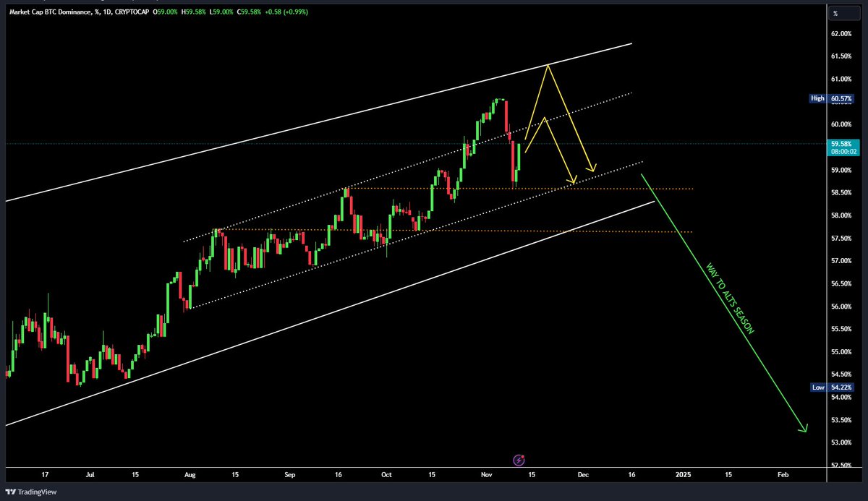Screen dimensions: 868x501
Task: Click the Feb label on time axis
Action: click(x=783, y=475)
